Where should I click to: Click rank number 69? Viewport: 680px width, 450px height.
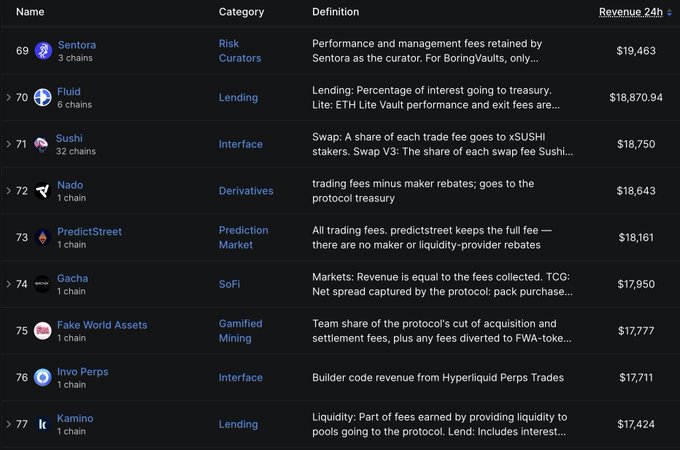tap(22, 51)
